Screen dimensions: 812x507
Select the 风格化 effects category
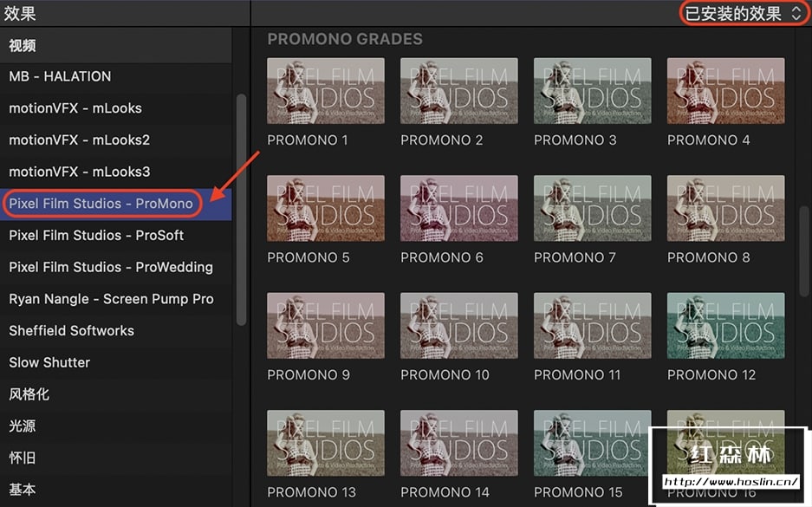tap(116, 394)
